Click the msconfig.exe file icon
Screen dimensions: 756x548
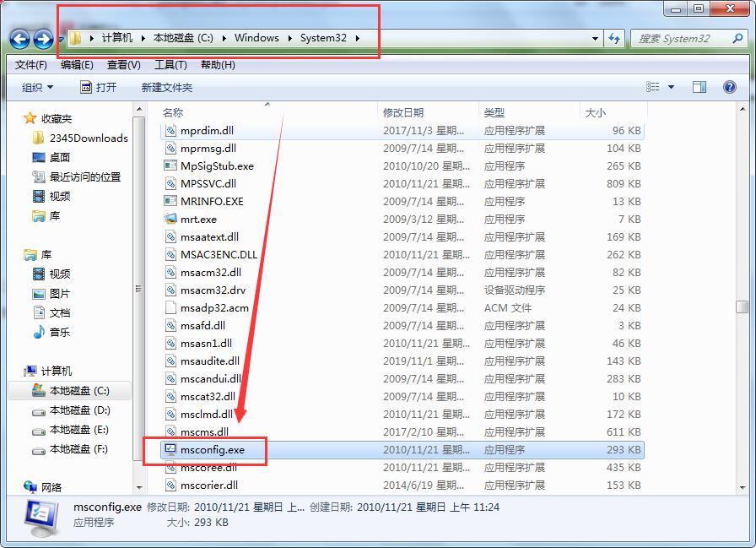point(170,449)
